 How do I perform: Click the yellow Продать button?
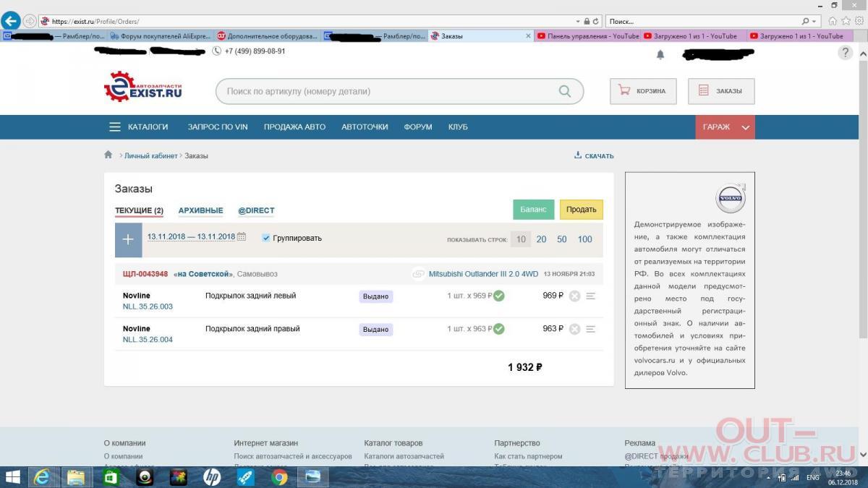[x=581, y=209]
